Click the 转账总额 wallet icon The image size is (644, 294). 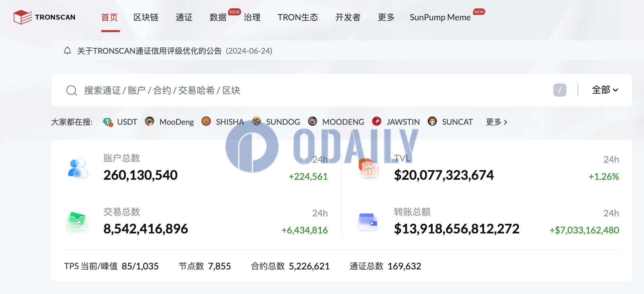coord(368,221)
